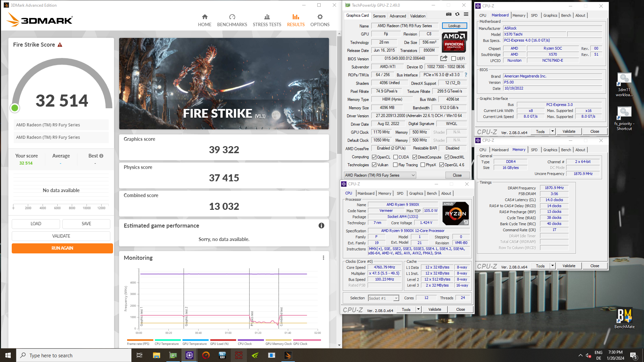Open 3dm11 workload desktop shortcut
The image size is (644, 362).
click(x=624, y=85)
